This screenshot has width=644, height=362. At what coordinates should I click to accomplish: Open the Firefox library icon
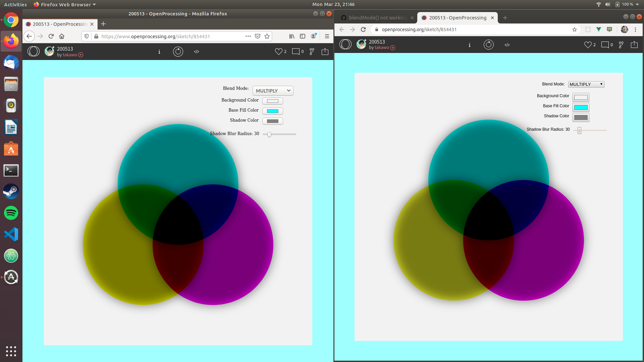click(x=292, y=36)
